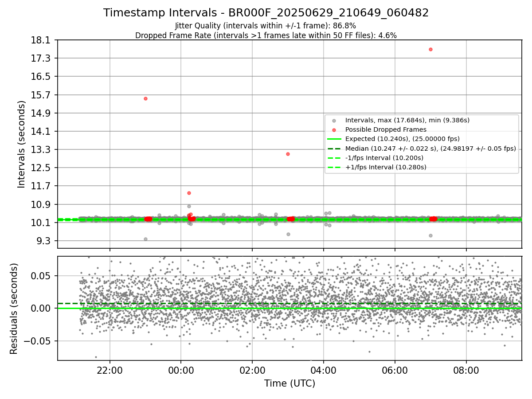Click the 04:00 x-axis tick label
The width and height of the screenshot is (532, 399).
(324, 370)
